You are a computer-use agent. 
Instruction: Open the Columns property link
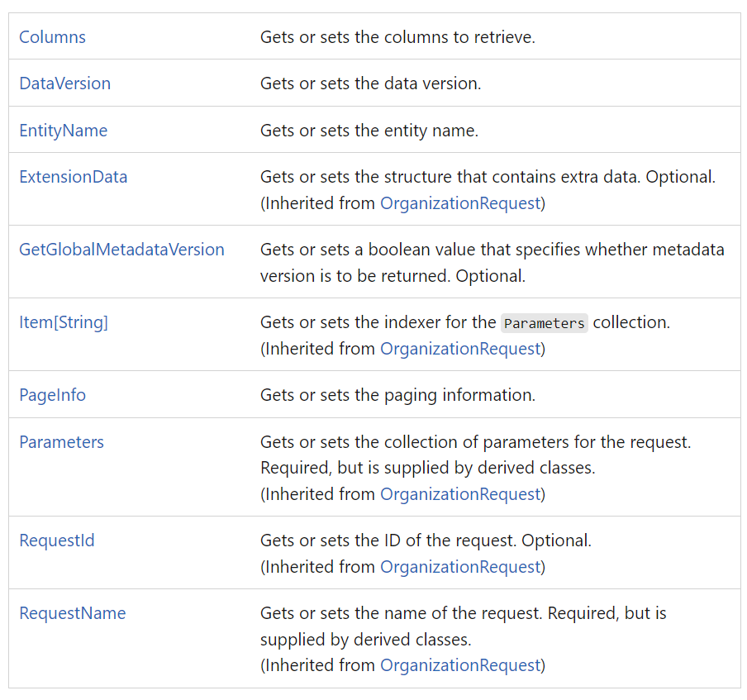[52, 37]
